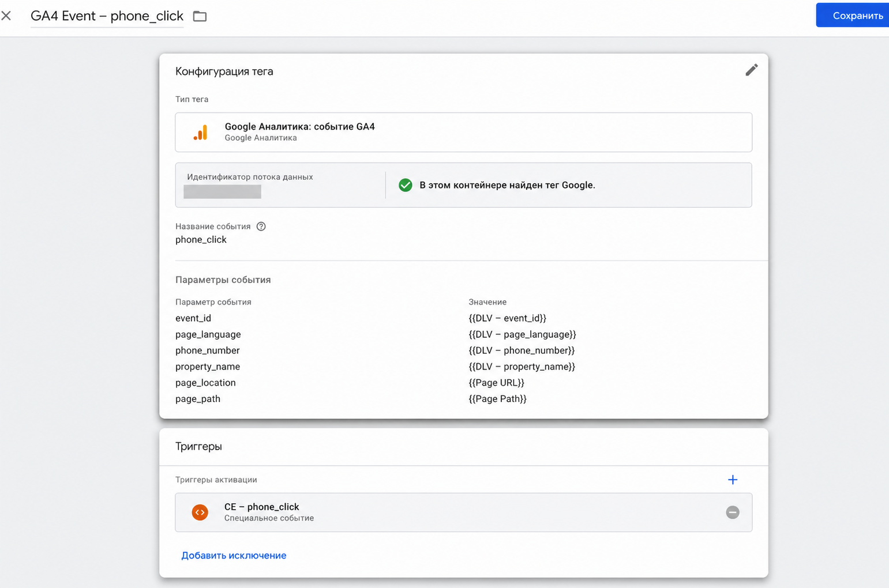Screen dimensions: 889x588
Task: Click value {{DLV – property_name}}
Action: point(522,366)
